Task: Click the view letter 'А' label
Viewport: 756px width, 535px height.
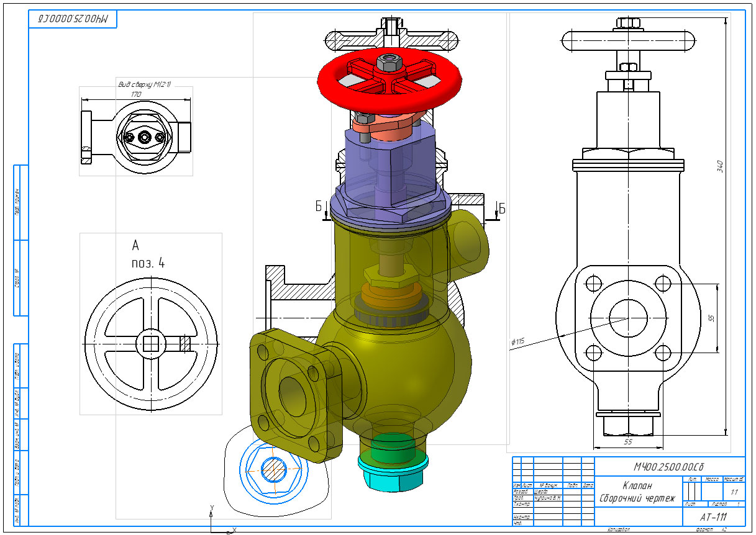Action: pyautogui.click(x=136, y=245)
